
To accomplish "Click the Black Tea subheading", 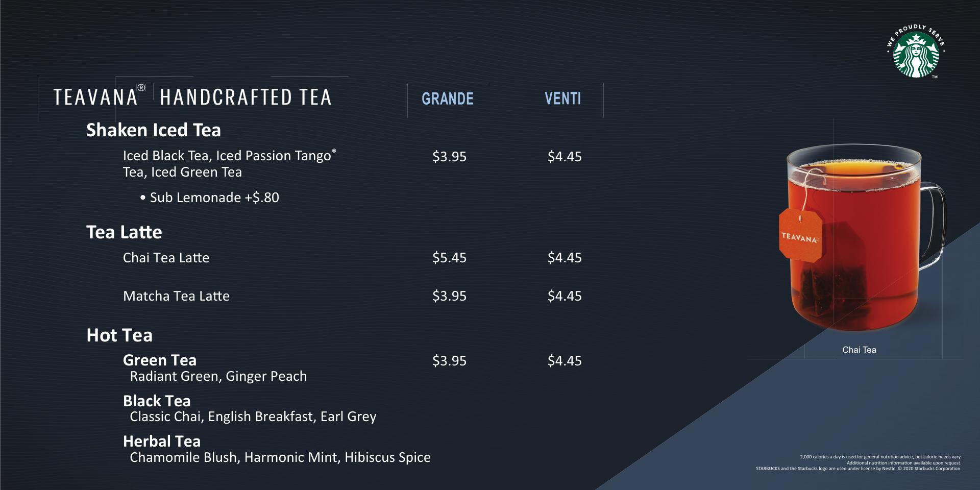I will coord(156,401).
